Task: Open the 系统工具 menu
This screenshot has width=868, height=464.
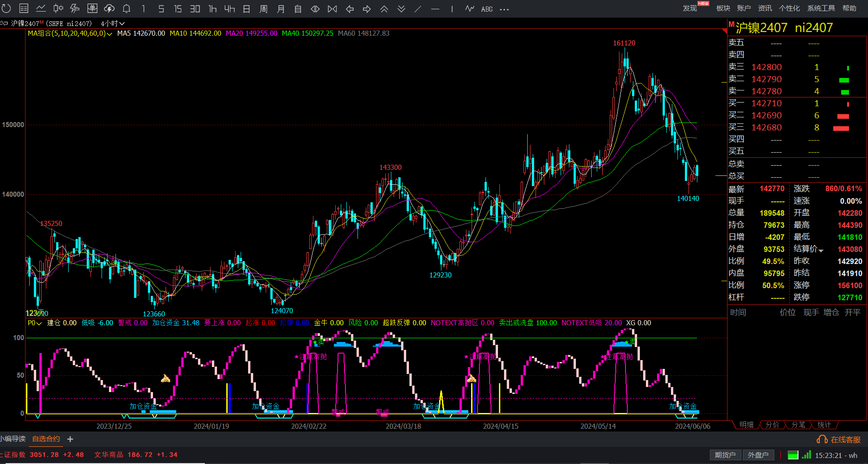Action: click(821, 8)
